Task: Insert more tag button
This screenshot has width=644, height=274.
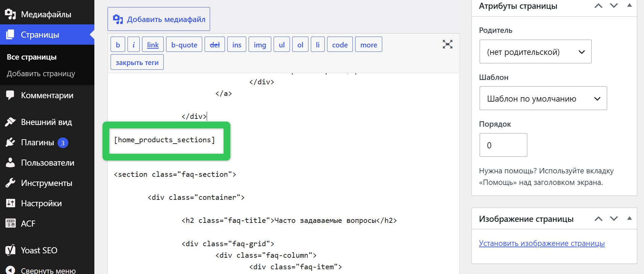Action: (369, 44)
